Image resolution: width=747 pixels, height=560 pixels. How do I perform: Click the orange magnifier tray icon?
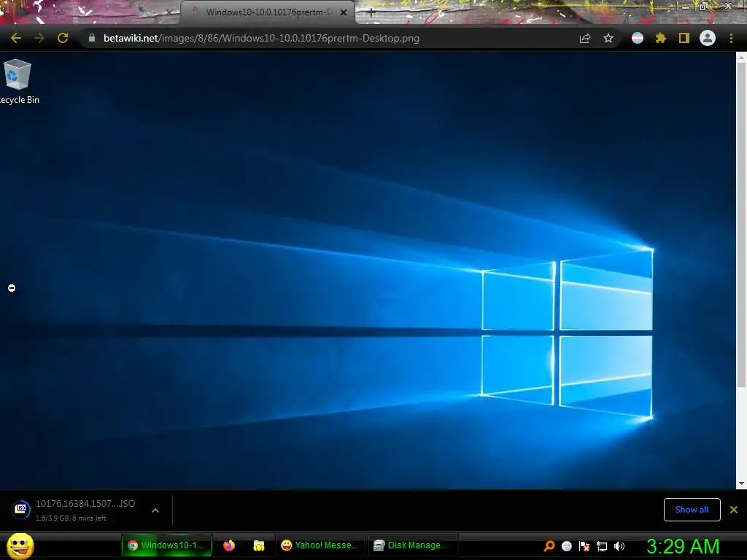[x=549, y=546]
